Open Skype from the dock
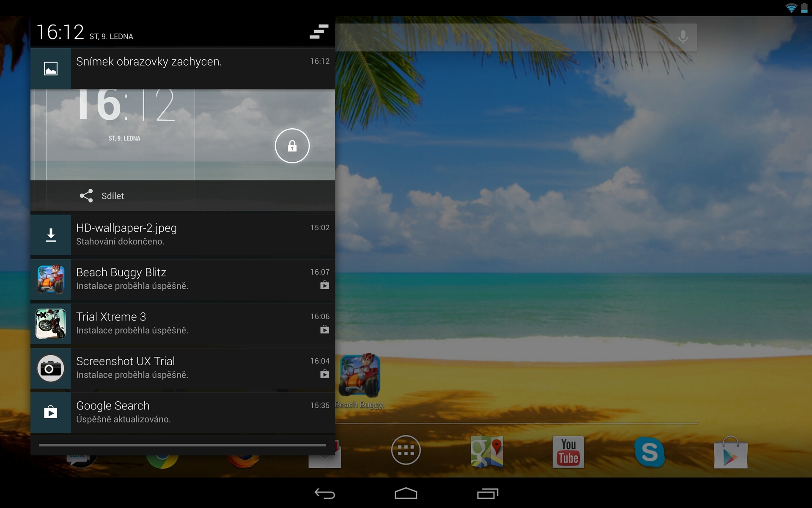Viewport: 812px width, 508px height. (x=650, y=452)
